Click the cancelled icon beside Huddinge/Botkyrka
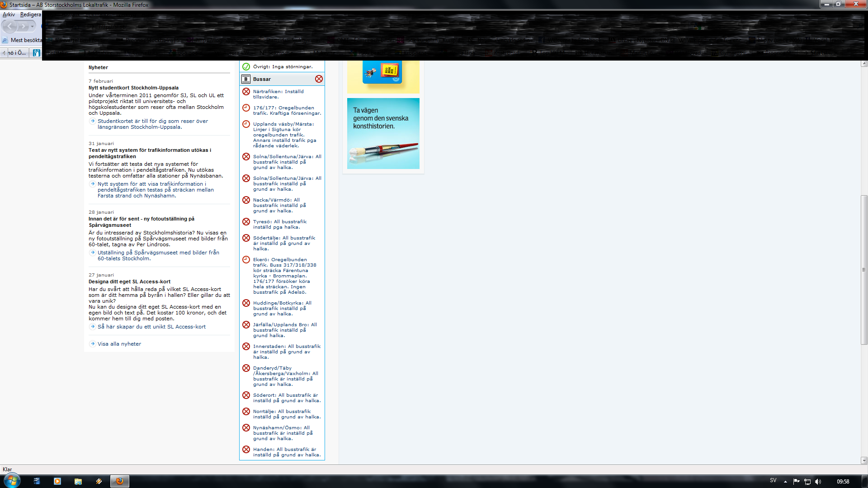Image resolution: width=868 pixels, height=488 pixels. 246,303
